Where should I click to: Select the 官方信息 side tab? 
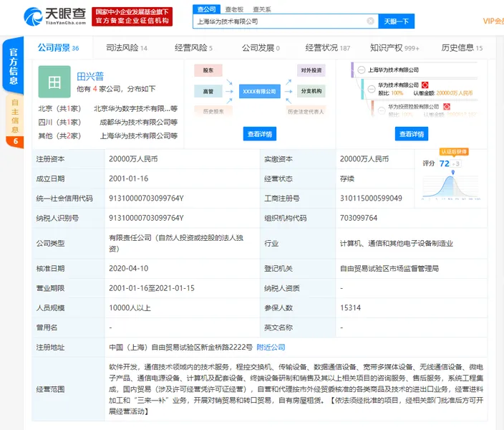[13, 66]
